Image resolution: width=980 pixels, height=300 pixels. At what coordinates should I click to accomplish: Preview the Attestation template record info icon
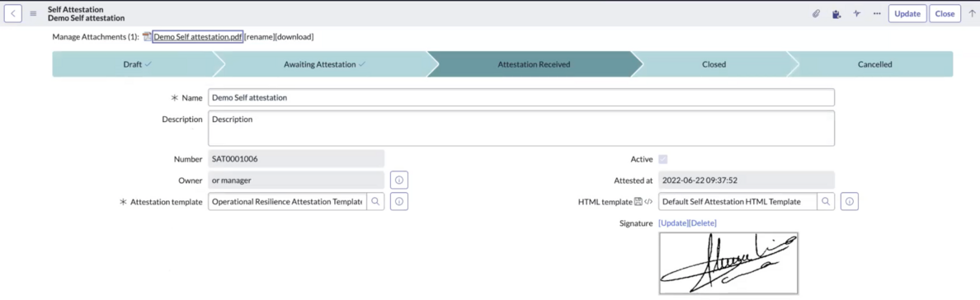pos(399,201)
